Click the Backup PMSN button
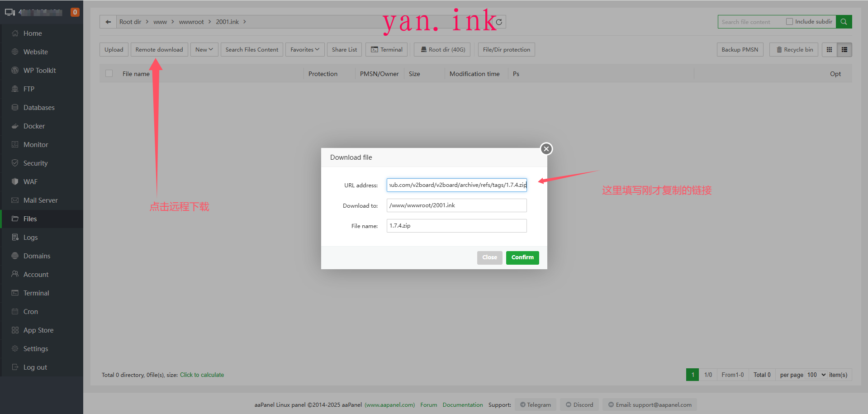This screenshot has width=868, height=414. tap(740, 50)
